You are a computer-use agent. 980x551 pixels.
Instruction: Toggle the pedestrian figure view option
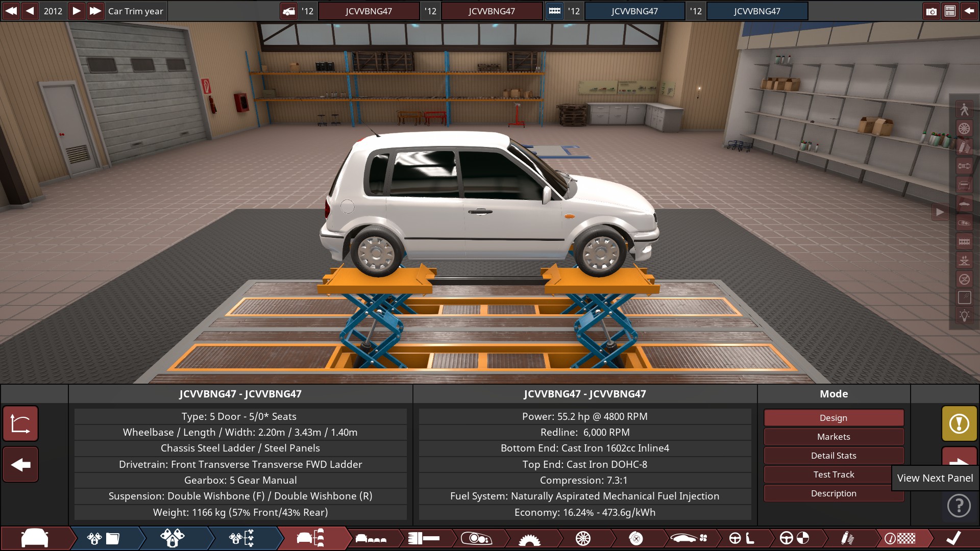tap(964, 109)
